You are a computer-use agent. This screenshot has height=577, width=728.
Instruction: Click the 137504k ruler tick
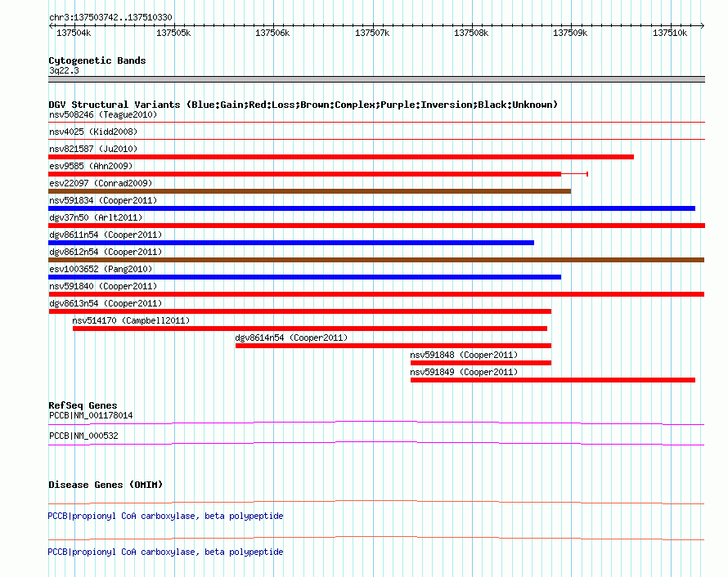74,33
